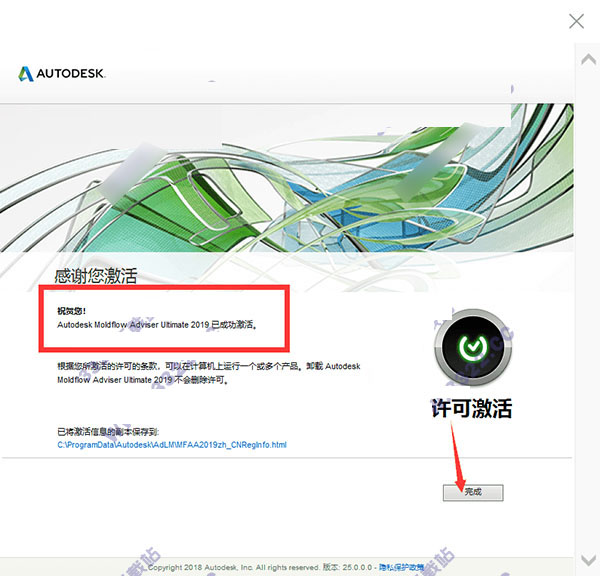Click the scrollbar down arrow

[589, 560]
